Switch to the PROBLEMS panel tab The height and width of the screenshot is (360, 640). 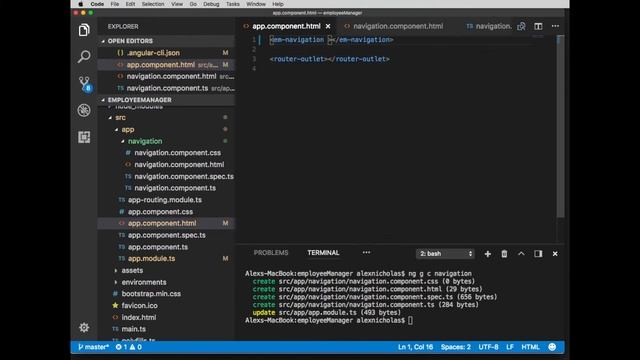point(271,253)
